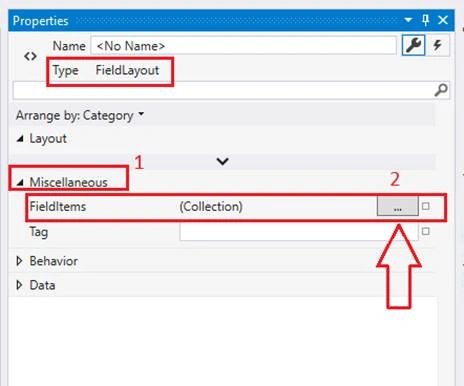464x386 pixels.
Task: Expand the Behavior category
Action: [x=20, y=261]
